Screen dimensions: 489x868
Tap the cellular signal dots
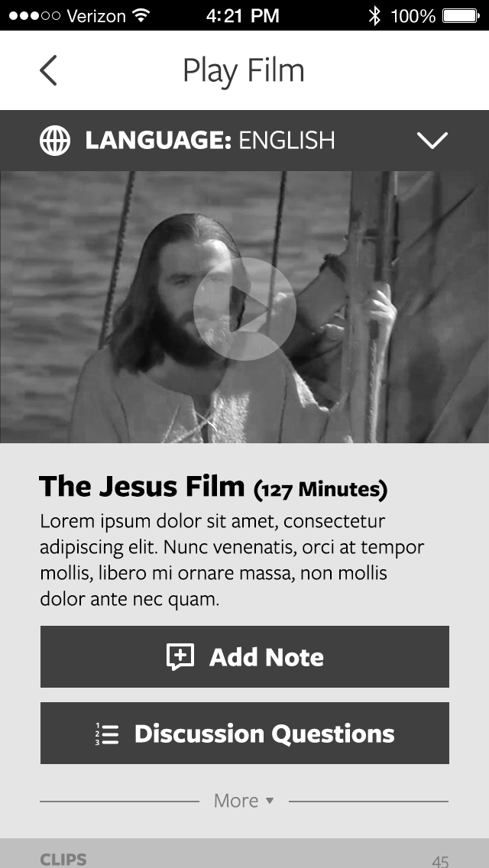(34, 15)
